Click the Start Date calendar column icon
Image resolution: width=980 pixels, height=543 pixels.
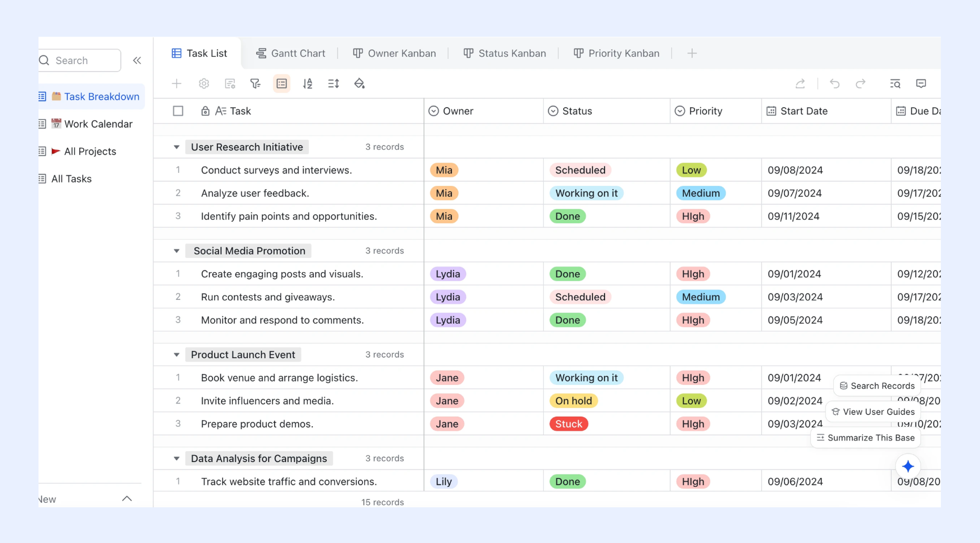pos(771,111)
